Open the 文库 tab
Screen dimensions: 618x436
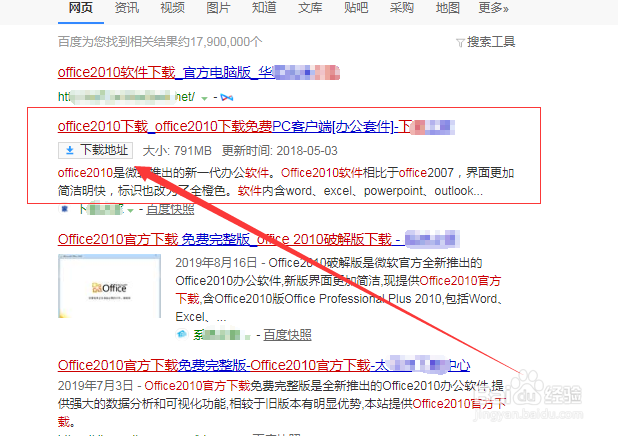coord(310,8)
